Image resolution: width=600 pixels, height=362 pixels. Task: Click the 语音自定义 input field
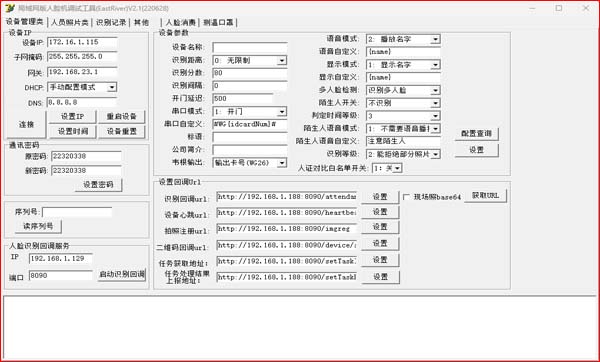click(403, 52)
